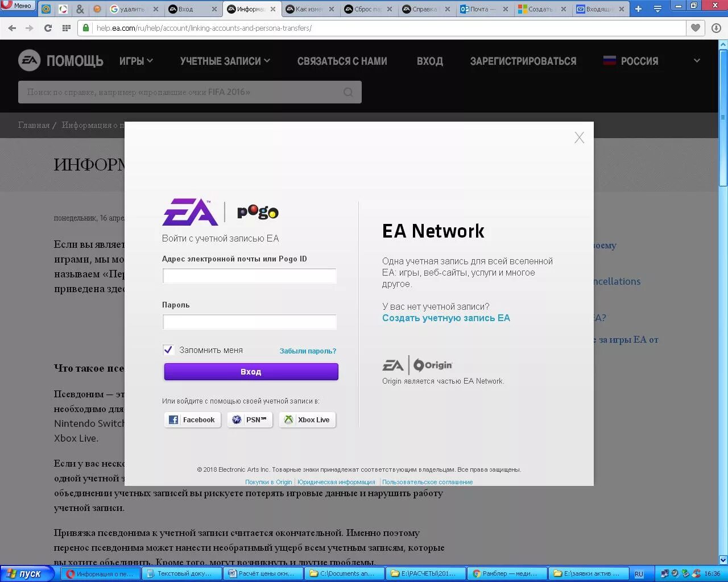The width and height of the screenshot is (728, 582).
Task: Open Юридическая информация footer link
Action: coord(336,482)
